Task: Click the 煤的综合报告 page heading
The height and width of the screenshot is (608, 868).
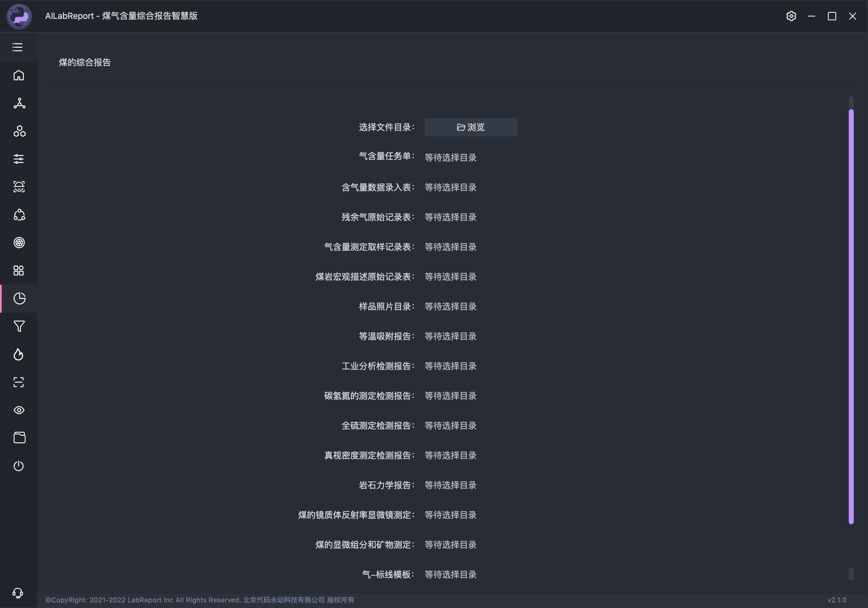Action: (x=85, y=62)
